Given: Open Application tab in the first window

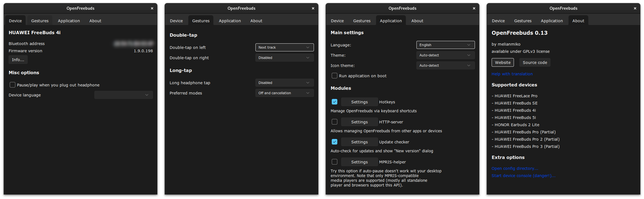Looking at the screenshot, I should click(x=69, y=21).
